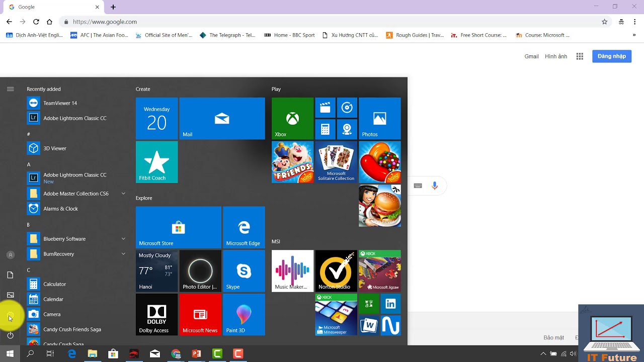Open the Music Maker tile
Image resolution: width=644 pixels, height=362 pixels.
coord(292,271)
